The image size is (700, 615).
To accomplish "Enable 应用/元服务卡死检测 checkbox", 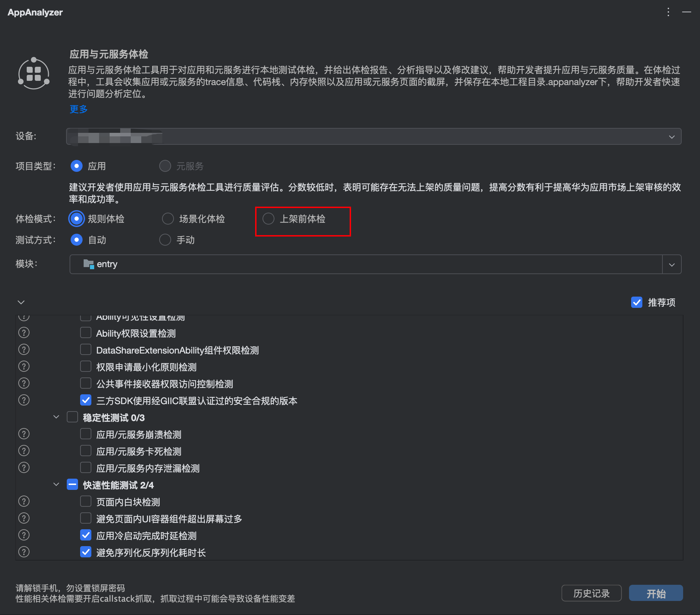I will point(86,451).
